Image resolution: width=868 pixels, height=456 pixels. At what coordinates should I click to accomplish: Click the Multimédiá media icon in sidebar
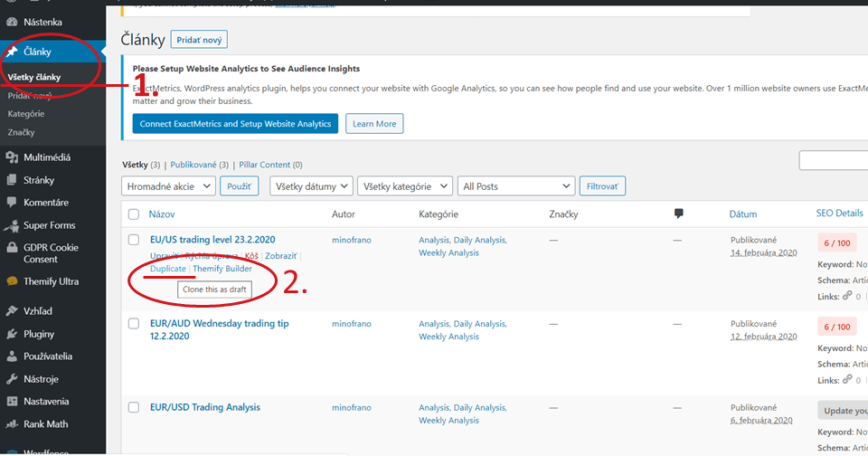12,157
